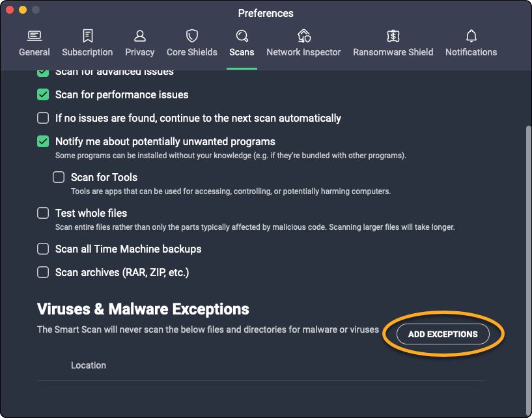532x418 pixels.
Task: Open Notifications via the bell icon
Action: click(471, 36)
